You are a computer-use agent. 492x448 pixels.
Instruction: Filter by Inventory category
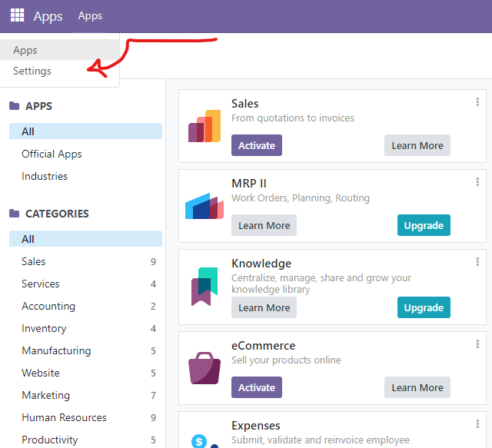85,328
